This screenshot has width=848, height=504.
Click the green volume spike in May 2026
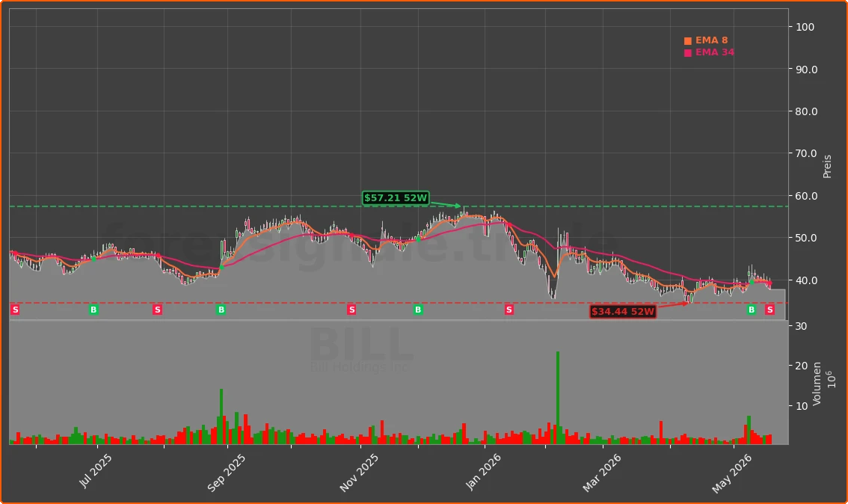coord(749,430)
